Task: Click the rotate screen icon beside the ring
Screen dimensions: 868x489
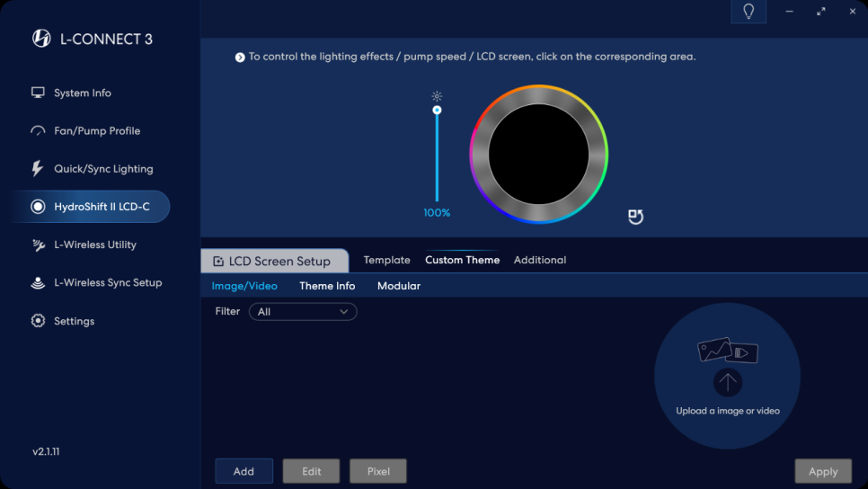Action: pos(635,217)
